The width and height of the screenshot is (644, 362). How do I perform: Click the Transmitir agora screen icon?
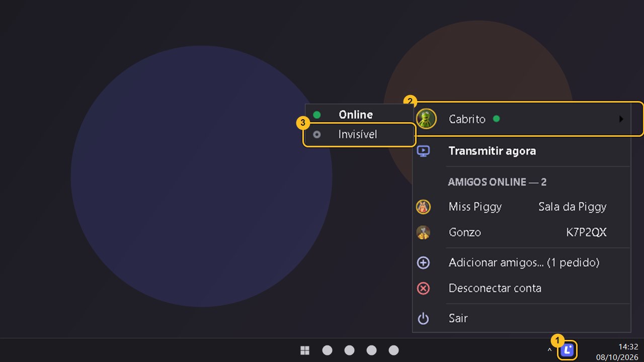coord(424,151)
